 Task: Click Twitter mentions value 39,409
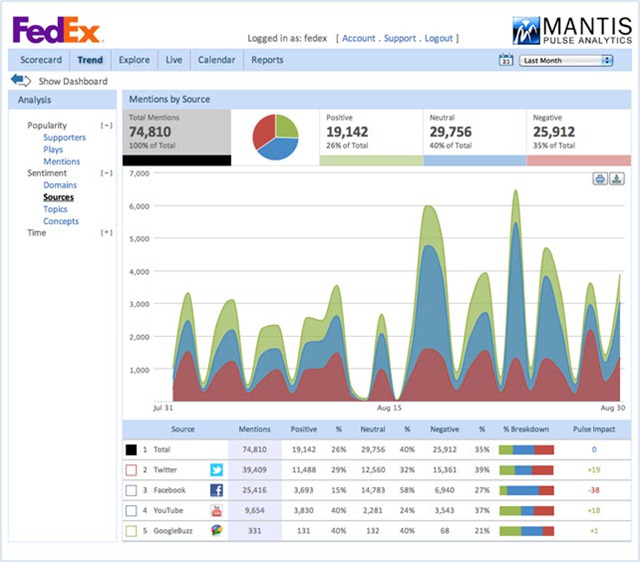254,470
